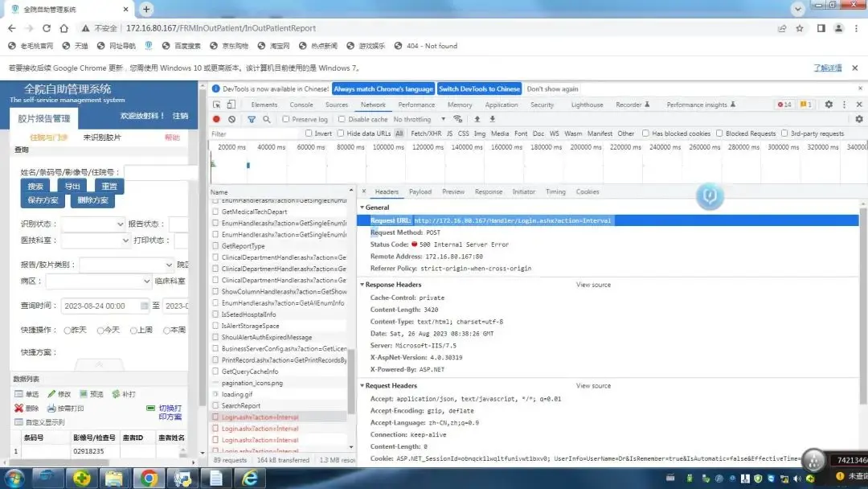Screen dimensions: 868x489
Task: Select the 今天 radio button
Action: (100, 331)
